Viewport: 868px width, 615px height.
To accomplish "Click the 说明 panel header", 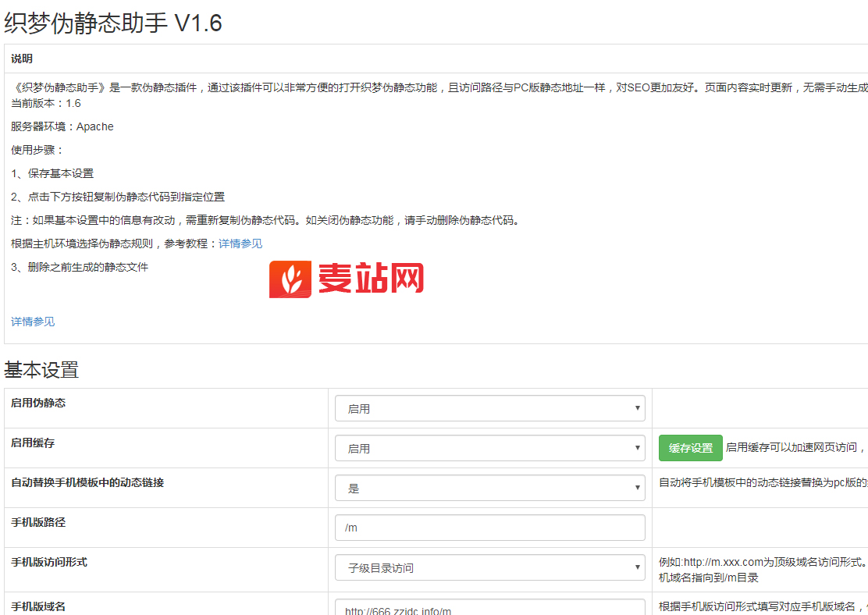I will (x=22, y=59).
